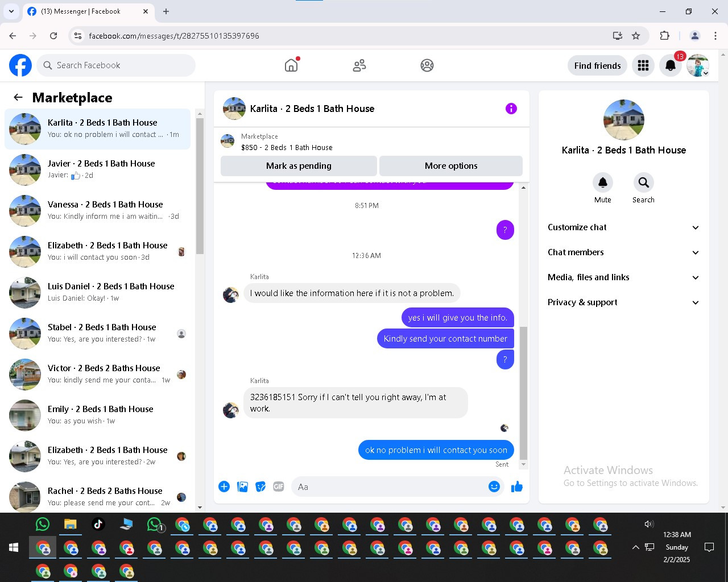Open Luis Daniel conversation
Viewport: 728px width, 582px height.
click(97, 292)
